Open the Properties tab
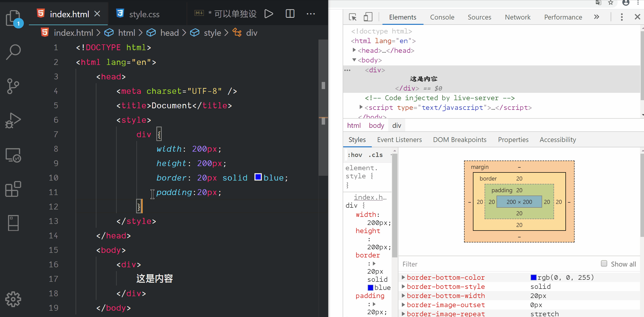Viewport: 644px width, 317px height. [x=513, y=140]
